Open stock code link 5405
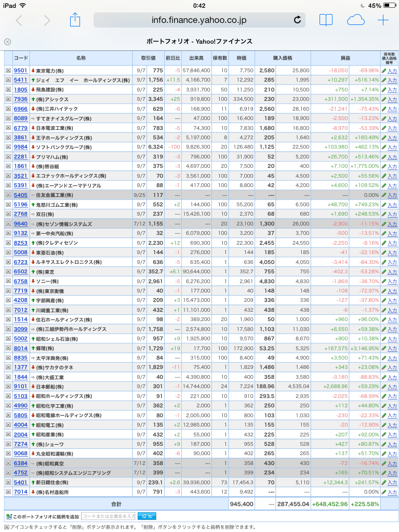The height and width of the screenshot is (532, 399). [x=21, y=195]
